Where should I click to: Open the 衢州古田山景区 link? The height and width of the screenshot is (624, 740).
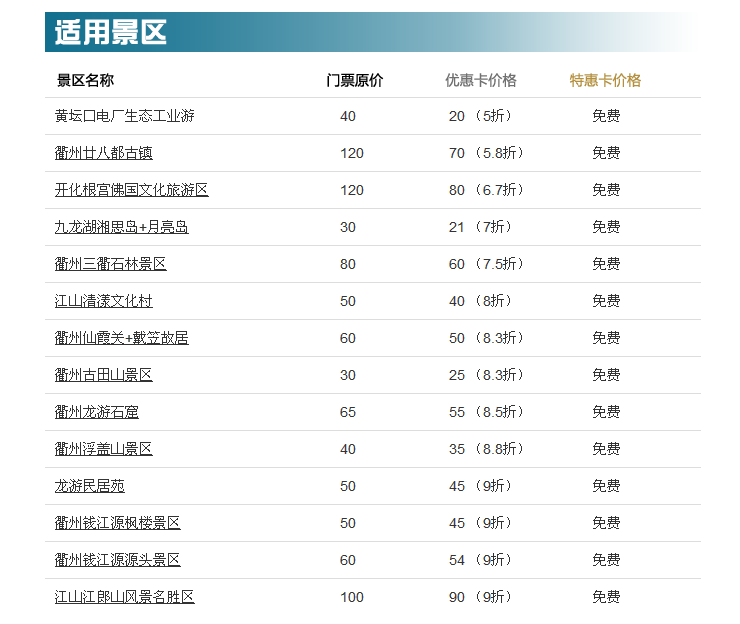104,375
